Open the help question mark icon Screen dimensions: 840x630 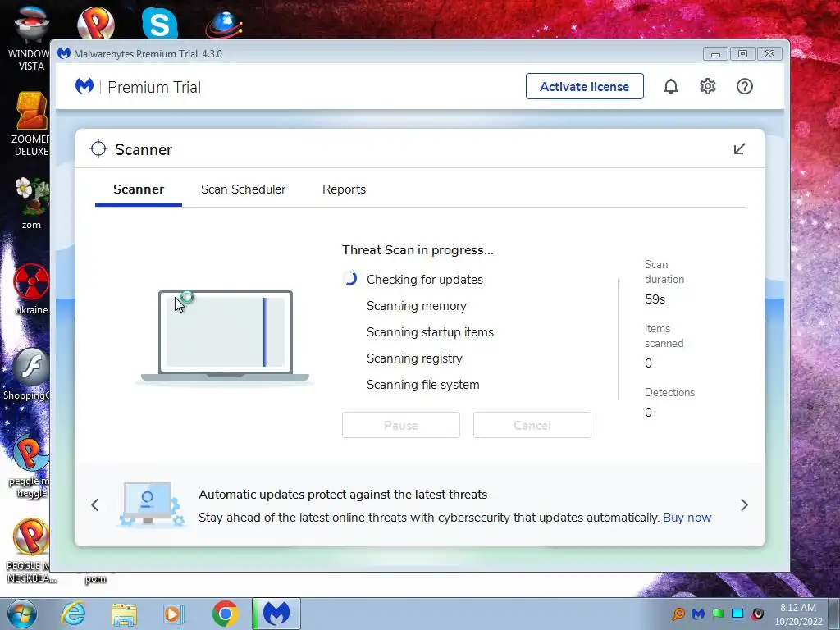tap(745, 86)
